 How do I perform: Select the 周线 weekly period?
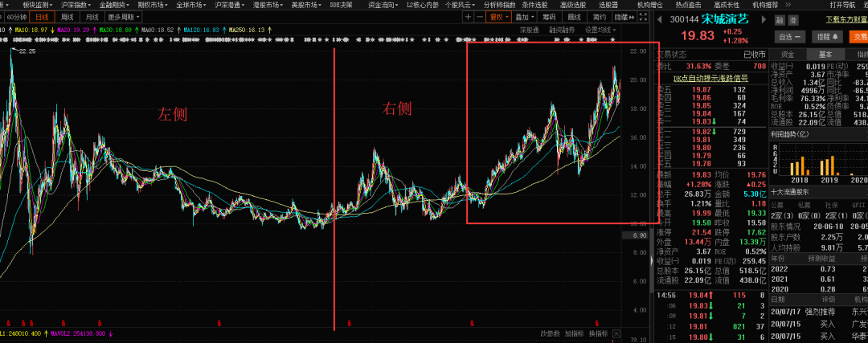click(67, 17)
